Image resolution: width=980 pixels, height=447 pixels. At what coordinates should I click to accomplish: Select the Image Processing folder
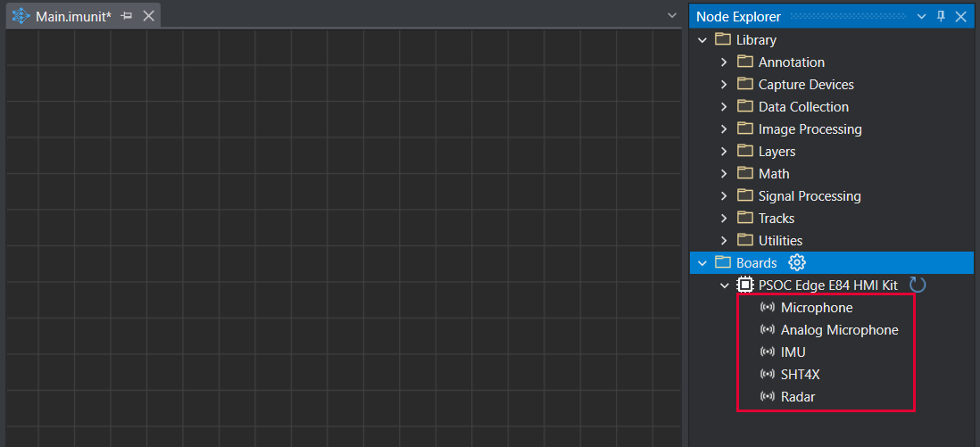tap(810, 129)
